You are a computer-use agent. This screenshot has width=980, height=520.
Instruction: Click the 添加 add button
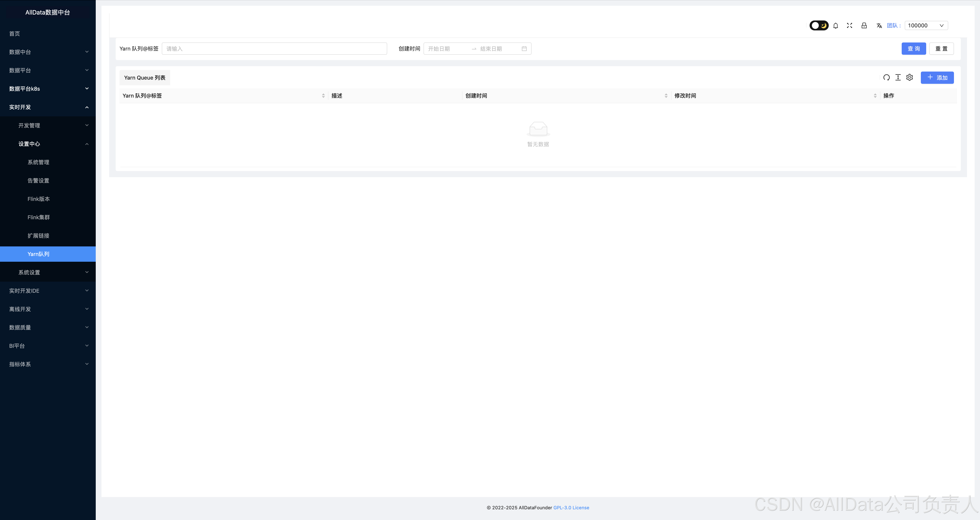tap(937, 77)
